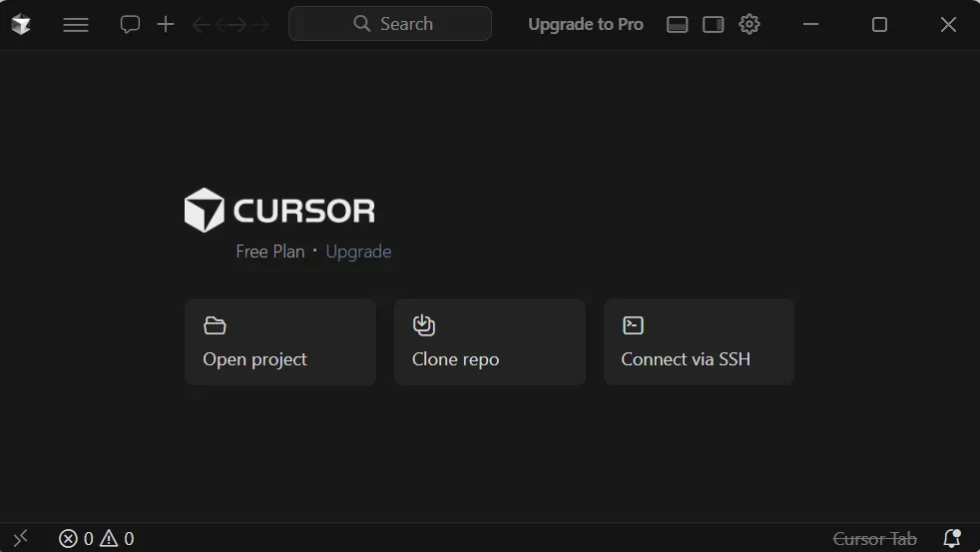Viewport: 980px width, 552px height.
Task: Open settings gear icon
Action: [x=749, y=24]
